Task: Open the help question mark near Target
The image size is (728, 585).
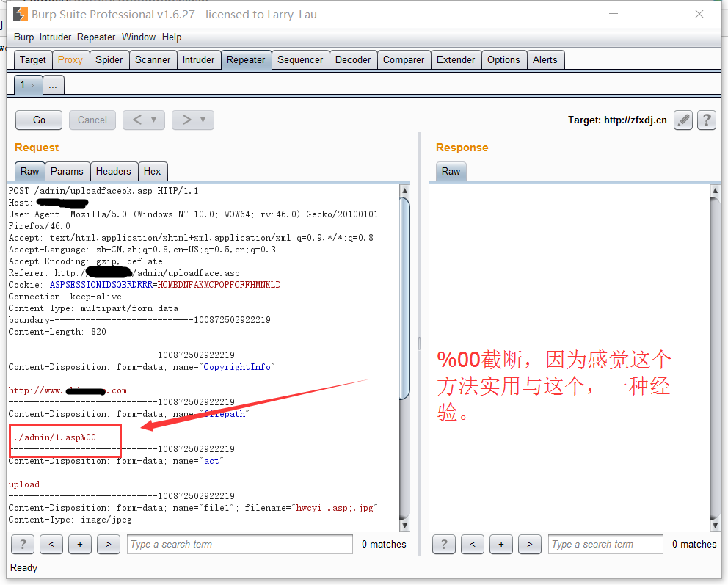Action: (x=706, y=120)
